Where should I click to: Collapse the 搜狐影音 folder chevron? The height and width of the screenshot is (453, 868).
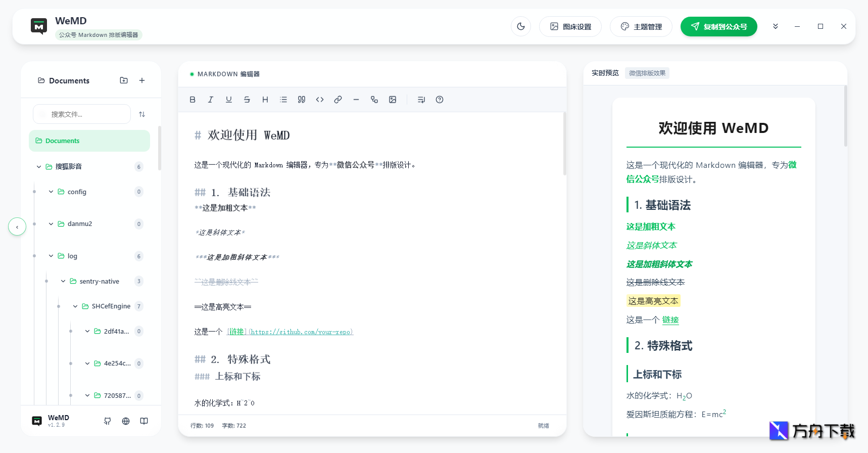point(39,167)
